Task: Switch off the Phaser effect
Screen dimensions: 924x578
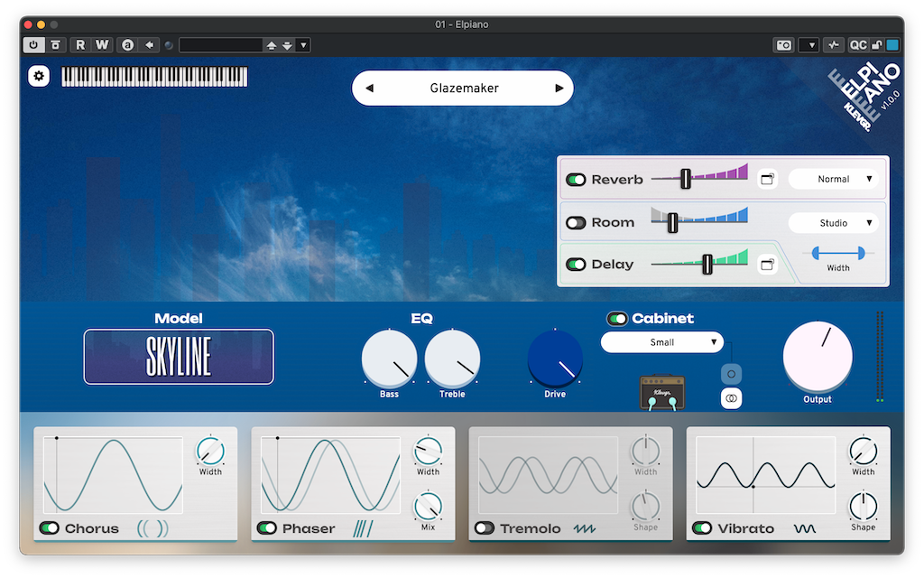Action: click(267, 527)
